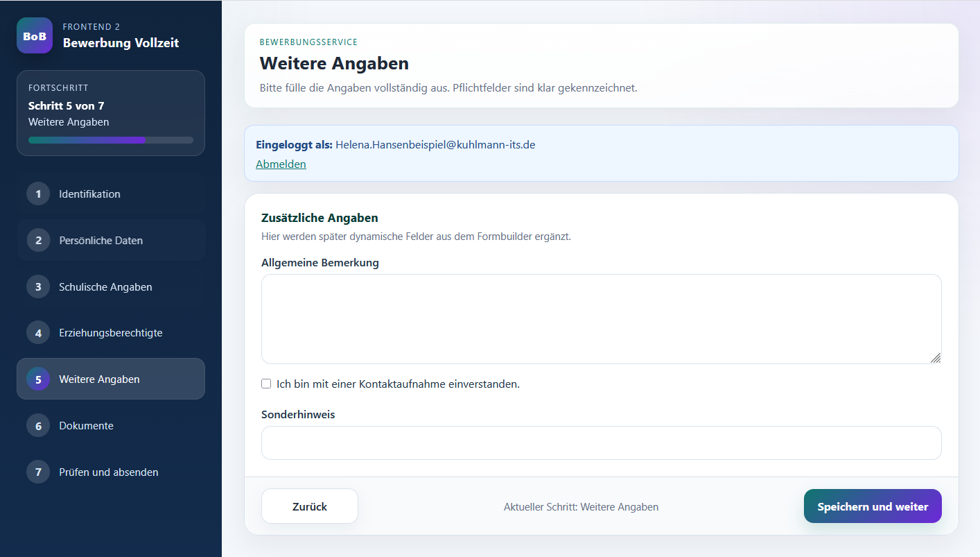Open the Identifikation step
980x557 pixels.
pyautogui.click(x=89, y=194)
